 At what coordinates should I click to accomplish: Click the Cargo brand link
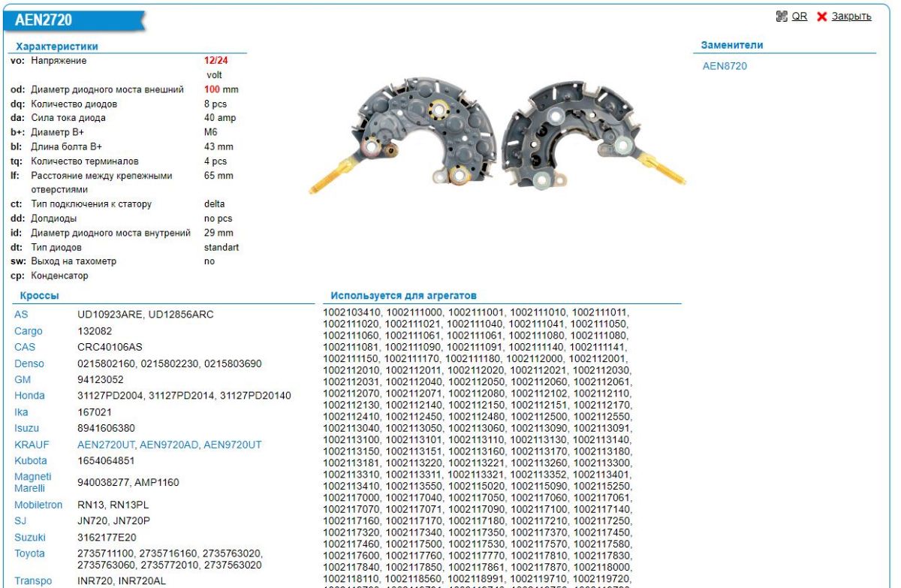29,331
